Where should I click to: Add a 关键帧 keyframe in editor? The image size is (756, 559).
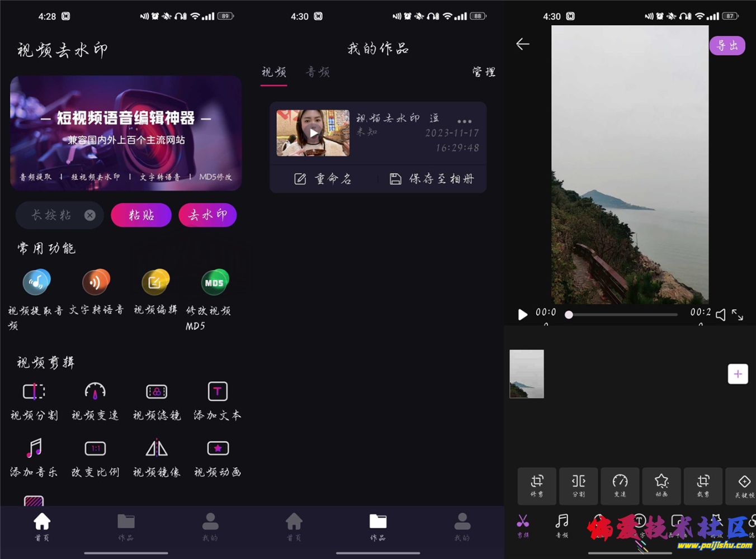tap(744, 485)
